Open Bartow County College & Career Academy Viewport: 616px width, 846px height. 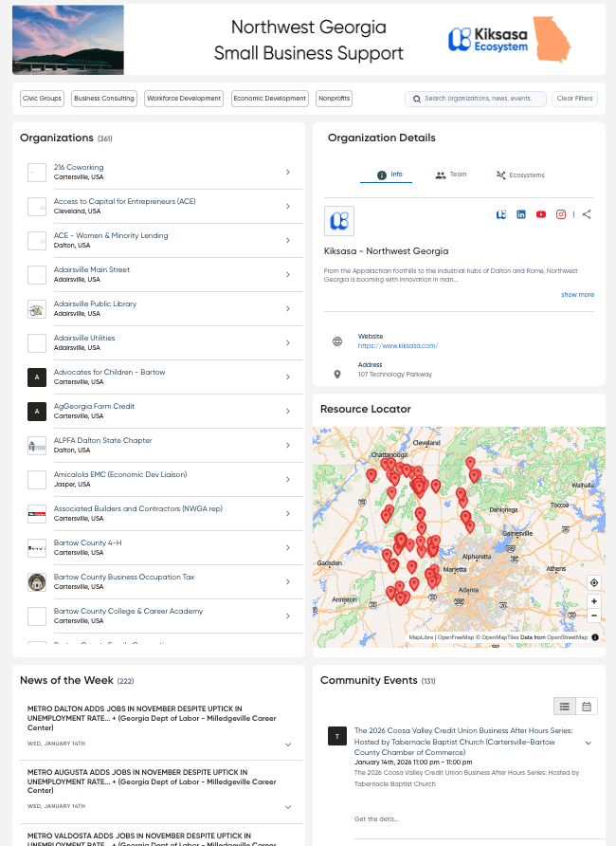tap(128, 612)
